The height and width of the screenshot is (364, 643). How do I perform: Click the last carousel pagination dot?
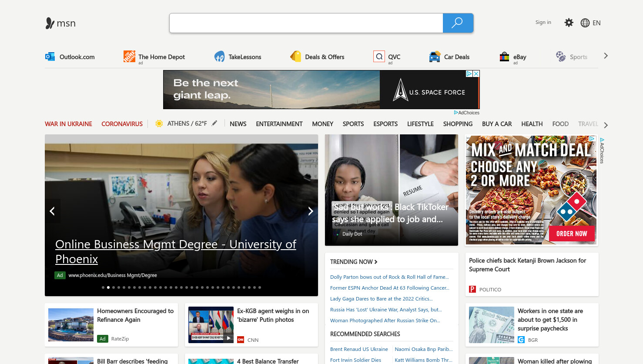tap(260, 287)
